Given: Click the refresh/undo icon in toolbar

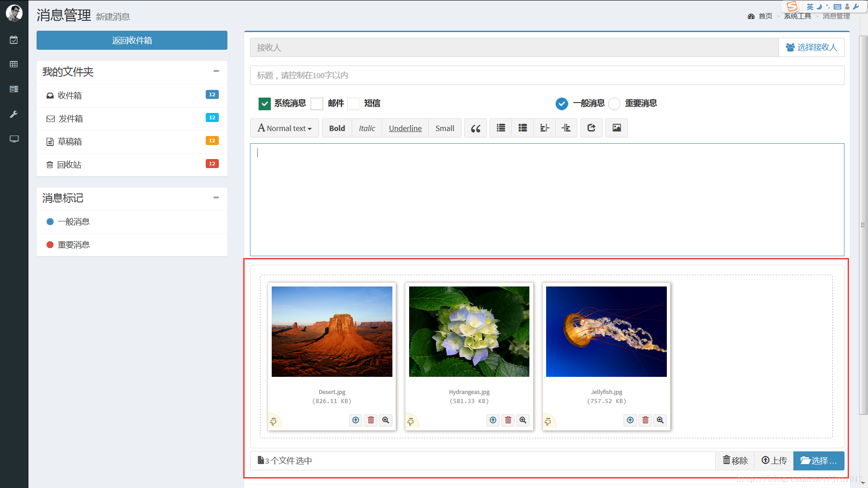Looking at the screenshot, I should coord(591,127).
